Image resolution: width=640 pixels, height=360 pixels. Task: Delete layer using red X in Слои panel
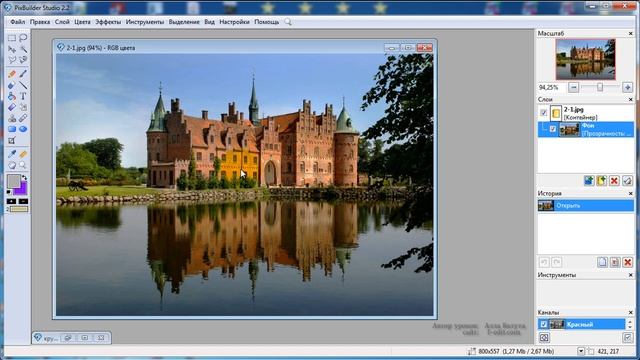614,180
